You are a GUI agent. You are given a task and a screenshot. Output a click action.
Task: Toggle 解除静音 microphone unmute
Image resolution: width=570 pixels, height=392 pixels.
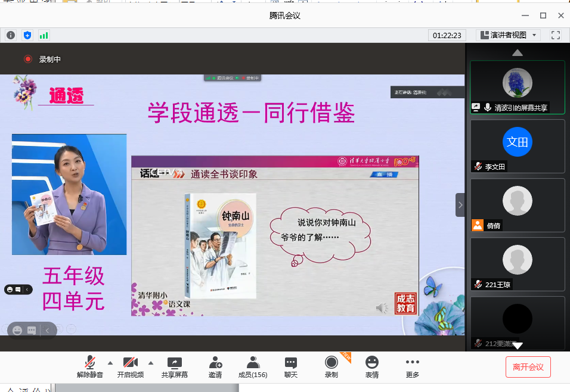[90, 367]
